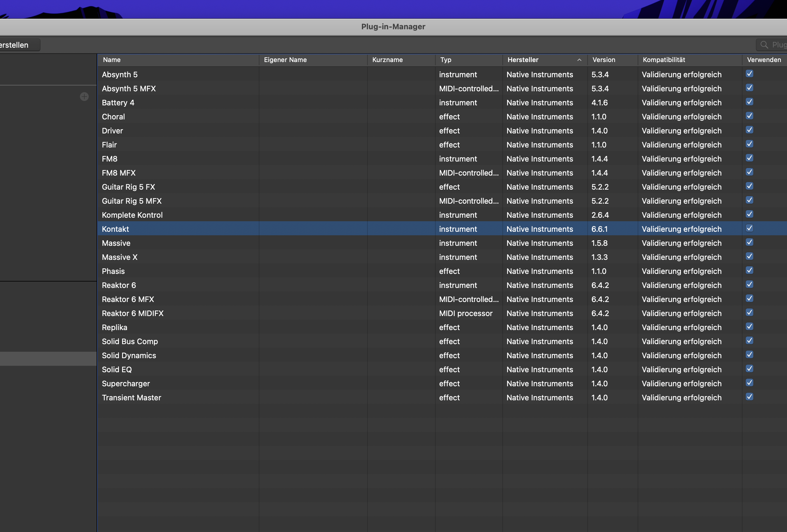Click the plus icon in the sidebar
The image size is (787, 532).
click(x=84, y=97)
